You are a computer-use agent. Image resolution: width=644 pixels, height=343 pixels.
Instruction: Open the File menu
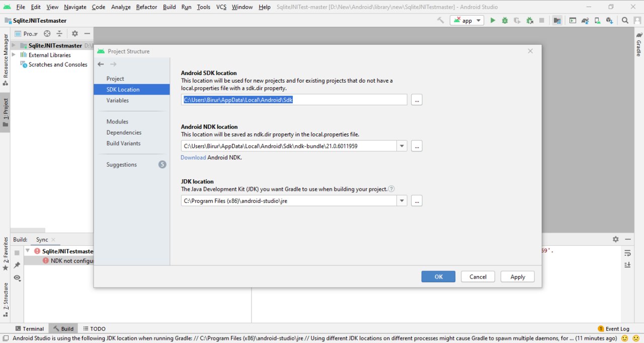21,7
